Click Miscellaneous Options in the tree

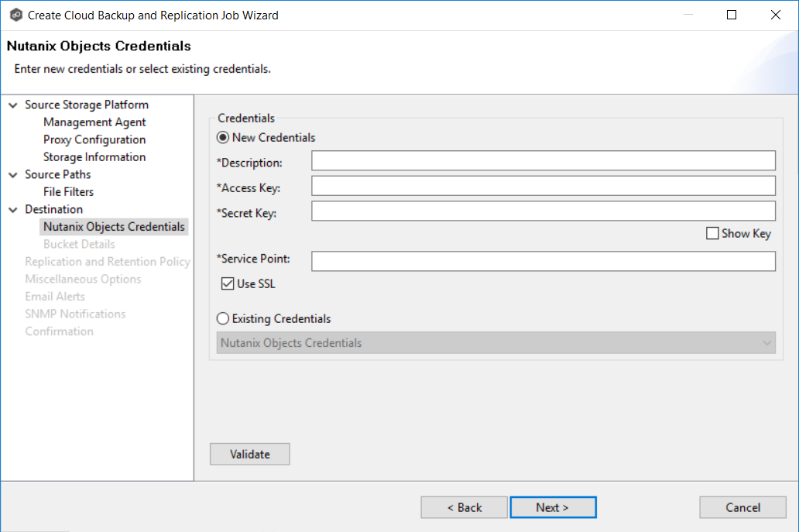83,280
